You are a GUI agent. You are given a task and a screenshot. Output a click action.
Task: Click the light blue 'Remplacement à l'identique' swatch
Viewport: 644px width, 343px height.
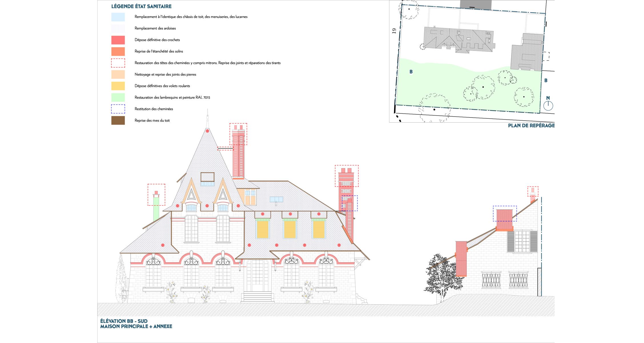118,17
